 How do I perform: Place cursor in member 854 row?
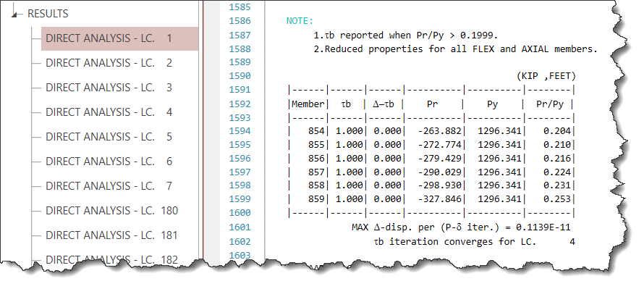click(x=431, y=131)
